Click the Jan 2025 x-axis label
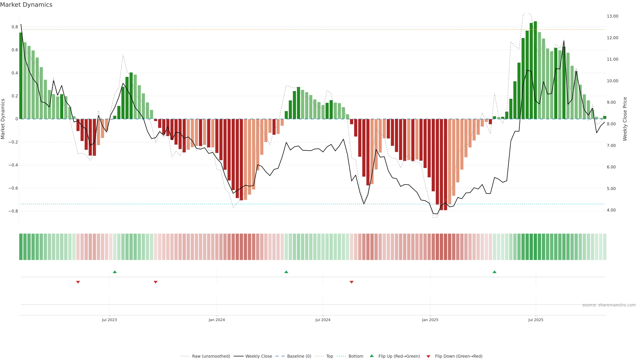 (x=430, y=320)
